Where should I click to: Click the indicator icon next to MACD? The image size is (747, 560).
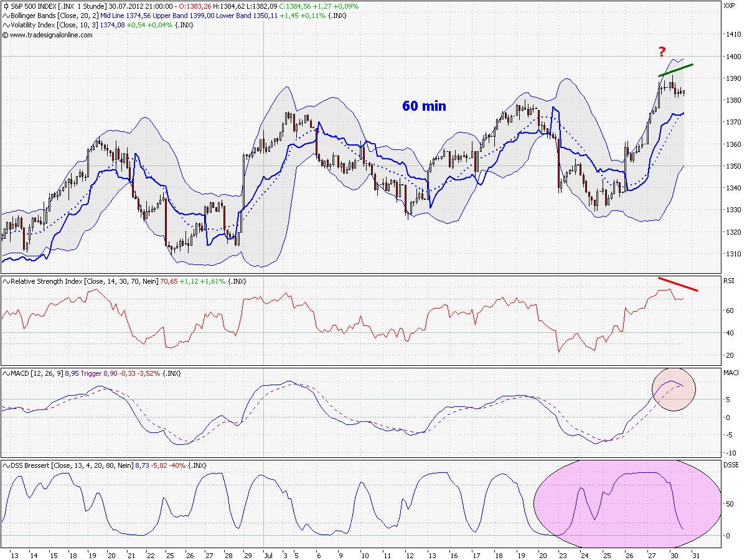pos(5,375)
